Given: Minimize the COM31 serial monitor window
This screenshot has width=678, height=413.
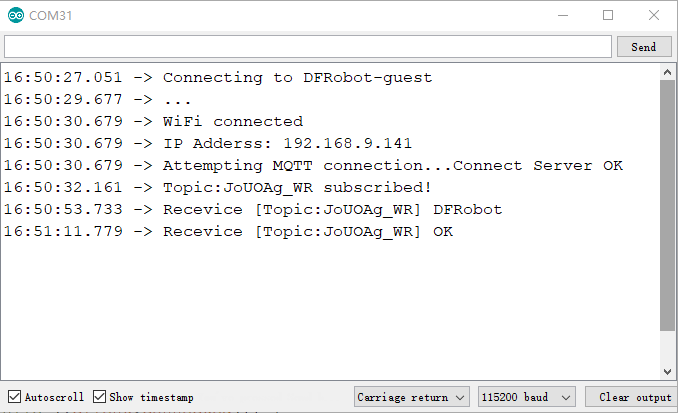Looking at the screenshot, I should point(563,16).
